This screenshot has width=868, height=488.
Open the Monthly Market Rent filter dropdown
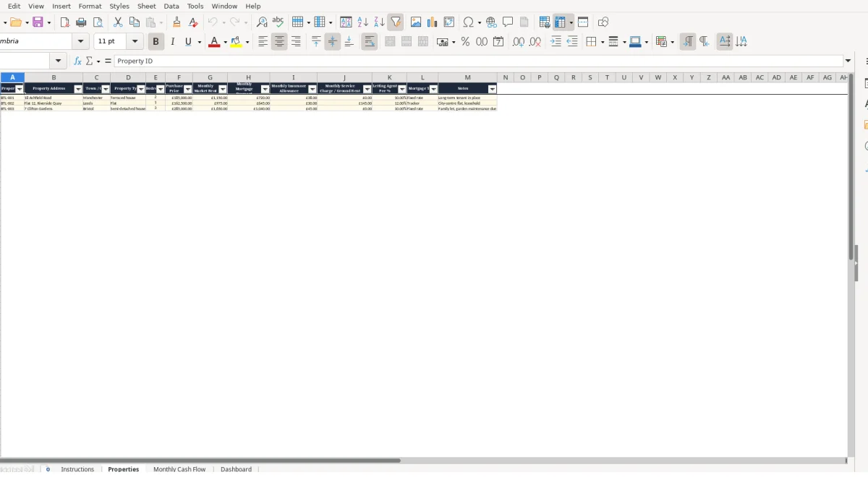point(223,89)
